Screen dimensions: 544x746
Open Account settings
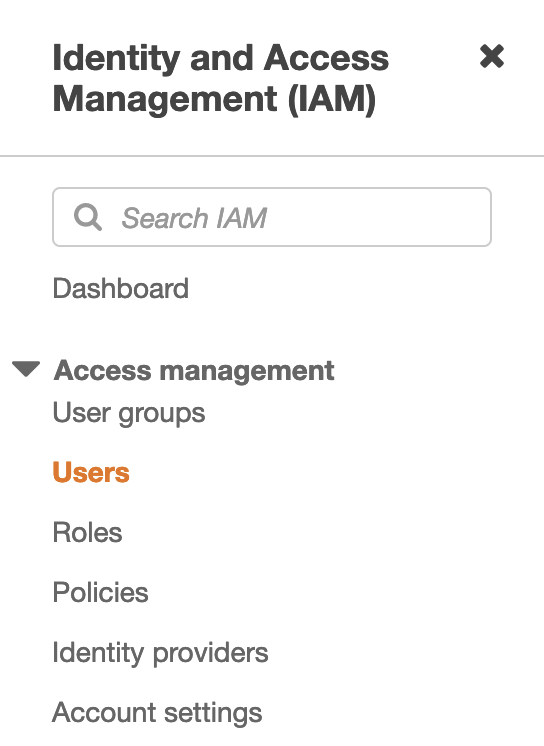157,713
